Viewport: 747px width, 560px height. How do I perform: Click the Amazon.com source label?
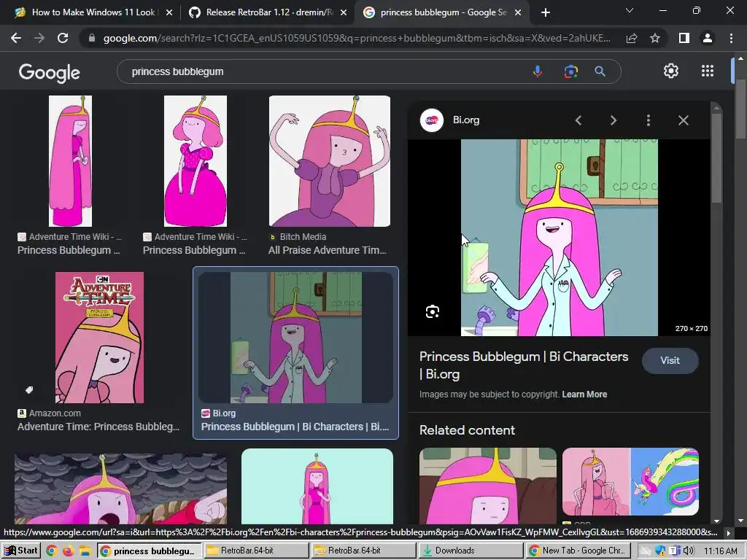tap(55, 413)
